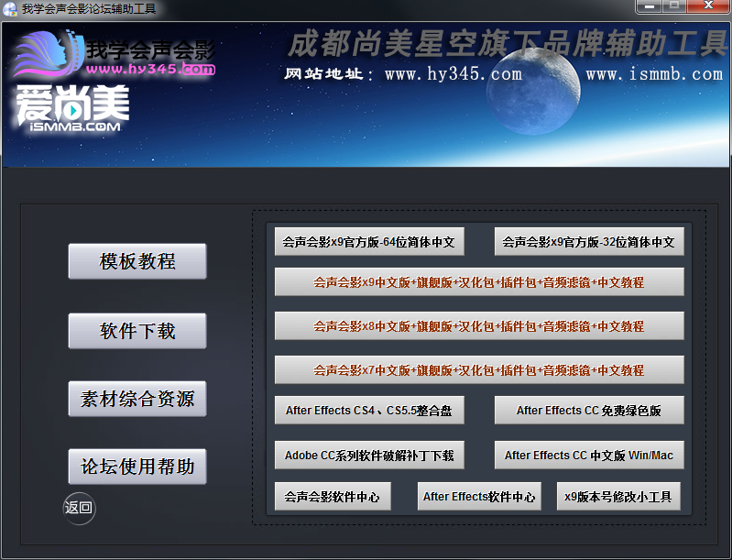
Task: Close the 我学会声会影论坛辅助工具 window
Action: 708,6
